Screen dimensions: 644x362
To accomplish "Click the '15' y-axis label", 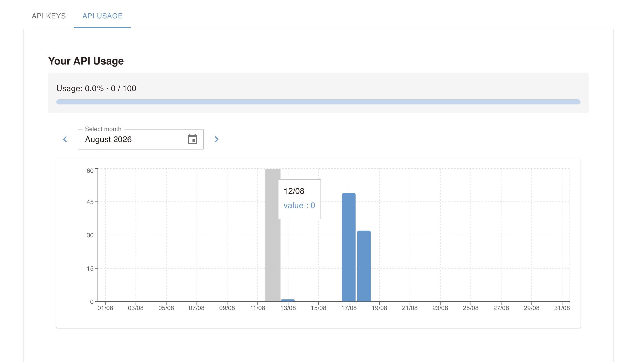I will pyautogui.click(x=90, y=269).
